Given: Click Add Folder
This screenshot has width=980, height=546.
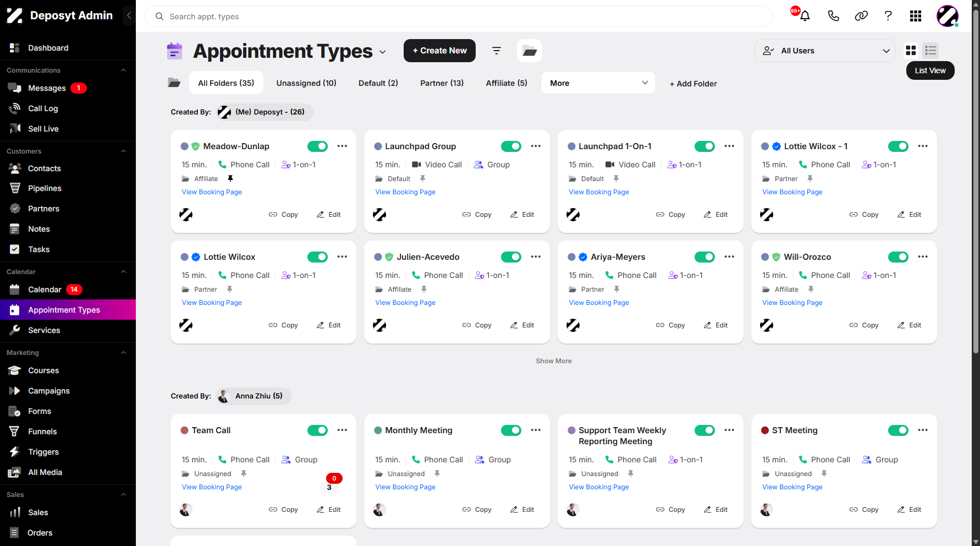Looking at the screenshot, I should coord(693,84).
